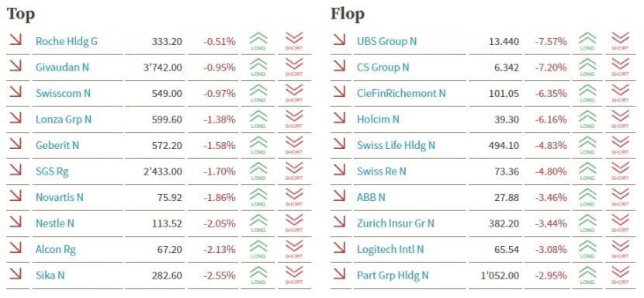
Task: Choose the LONG icon next to Nestle N
Action: (258, 223)
